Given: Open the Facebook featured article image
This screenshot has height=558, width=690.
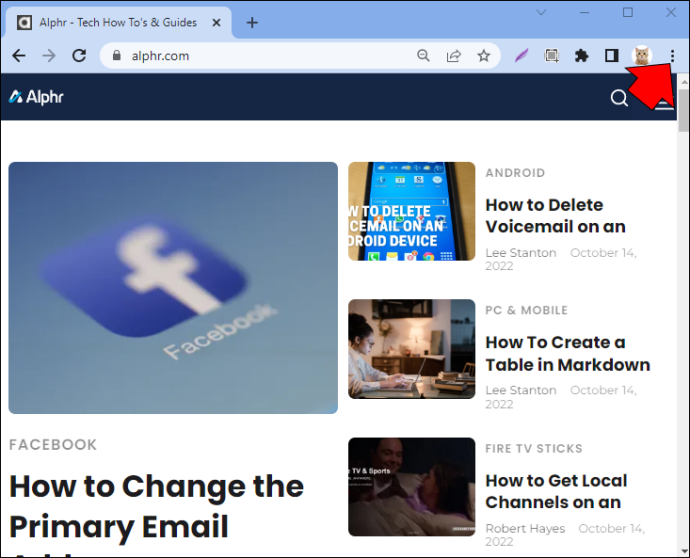Looking at the screenshot, I should (173, 288).
